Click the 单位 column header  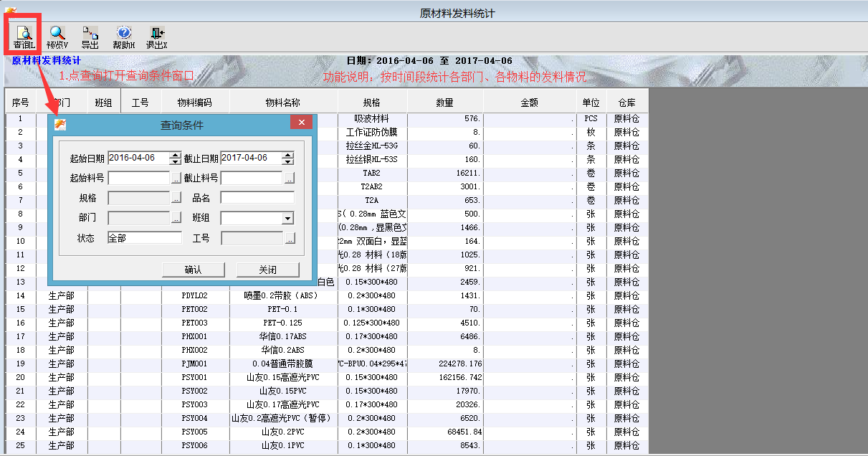[591, 103]
